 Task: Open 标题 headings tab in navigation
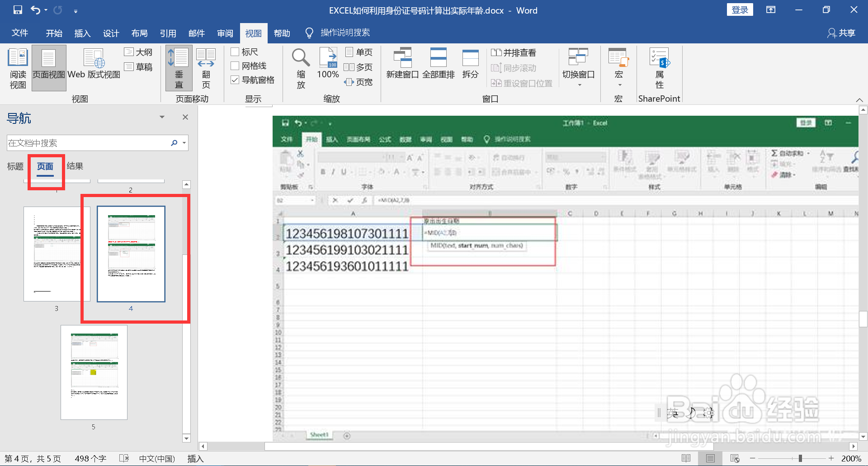click(15, 166)
